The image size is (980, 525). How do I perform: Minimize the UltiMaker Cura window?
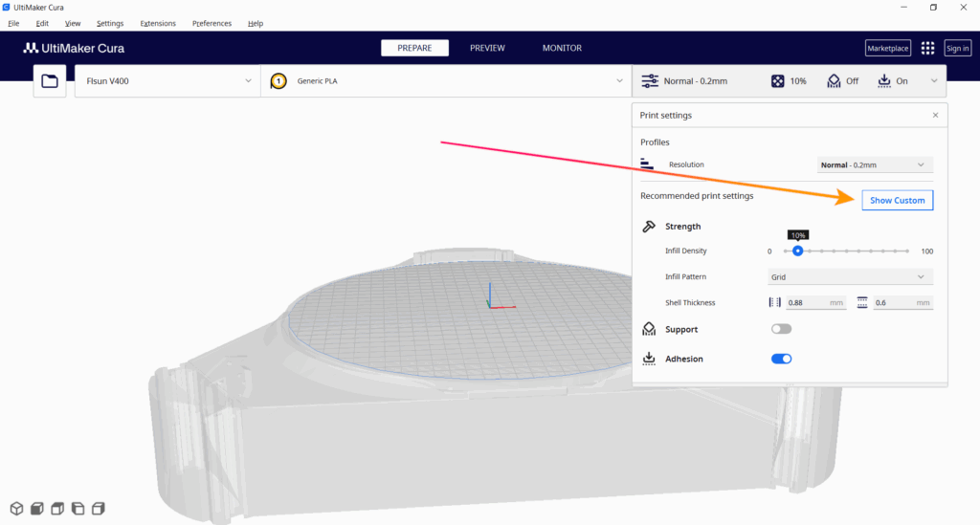(903, 8)
